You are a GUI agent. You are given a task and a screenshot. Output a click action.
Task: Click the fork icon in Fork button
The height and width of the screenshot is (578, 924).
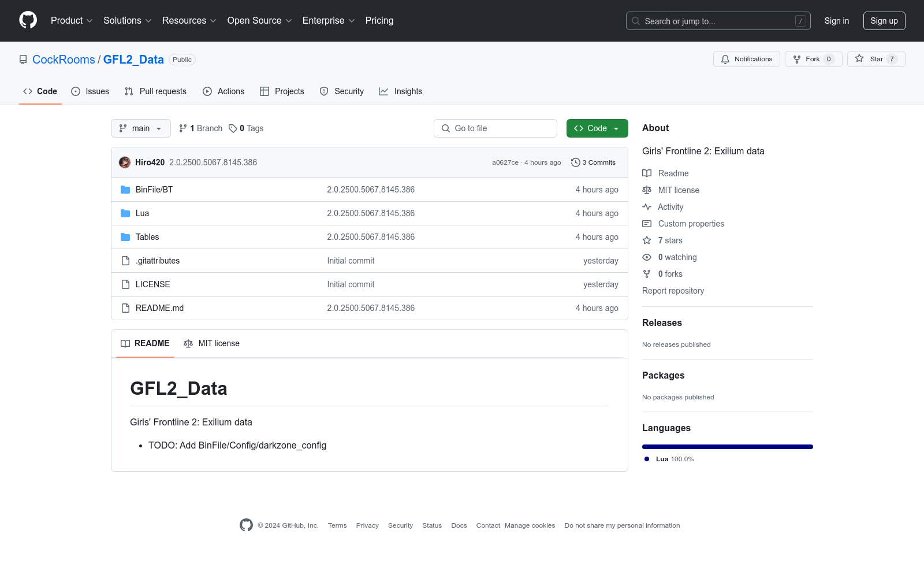[x=797, y=59]
